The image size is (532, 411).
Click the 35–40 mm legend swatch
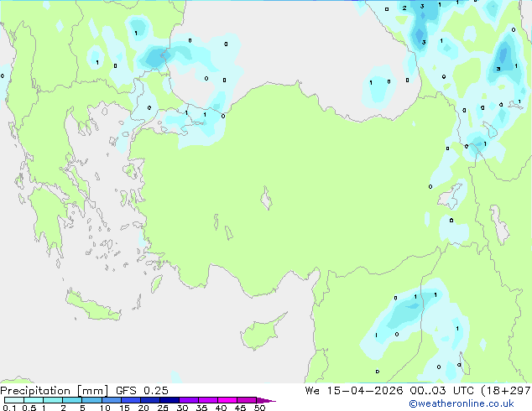pos(207,400)
